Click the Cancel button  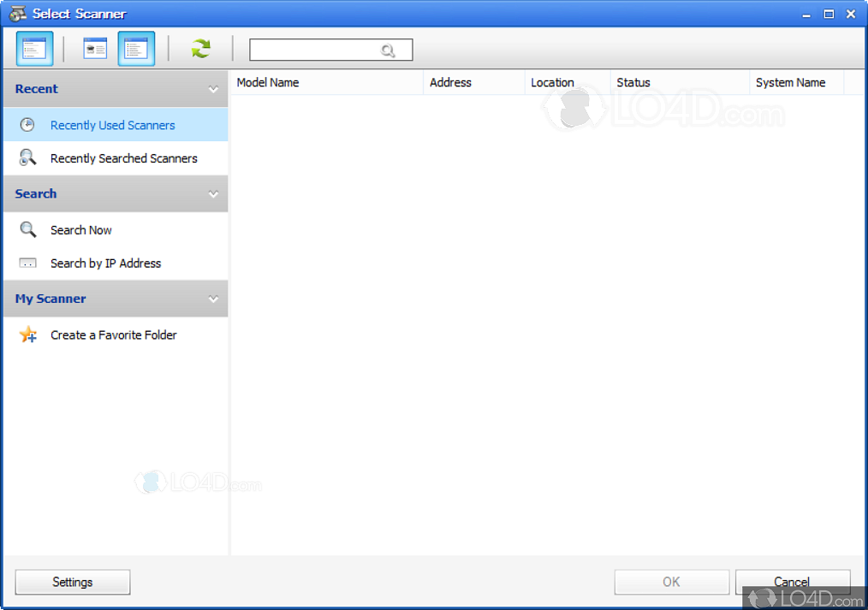pos(792,582)
